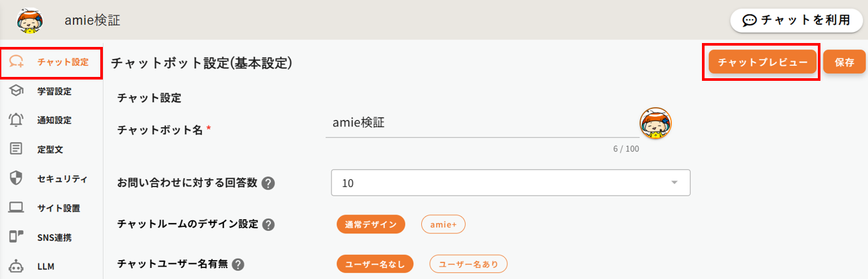
Task: Click the graduation cap learning settings icon
Action: pyautogui.click(x=16, y=91)
